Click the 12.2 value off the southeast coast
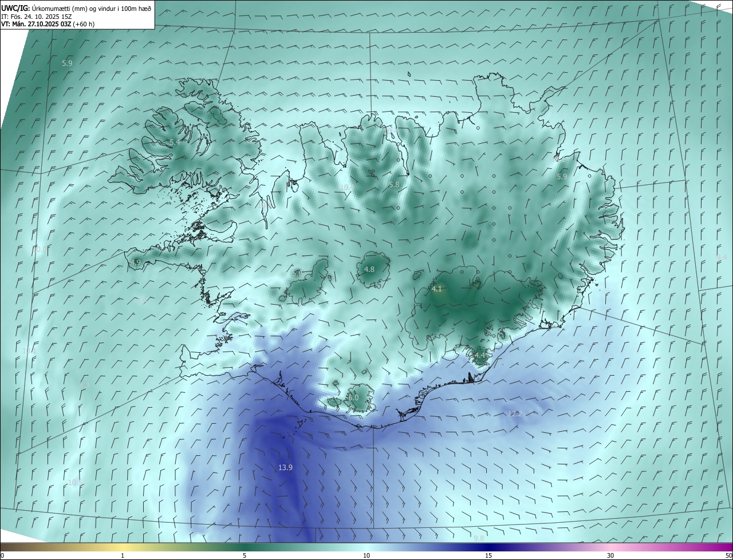This screenshot has width=733, height=560. (x=515, y=413)
